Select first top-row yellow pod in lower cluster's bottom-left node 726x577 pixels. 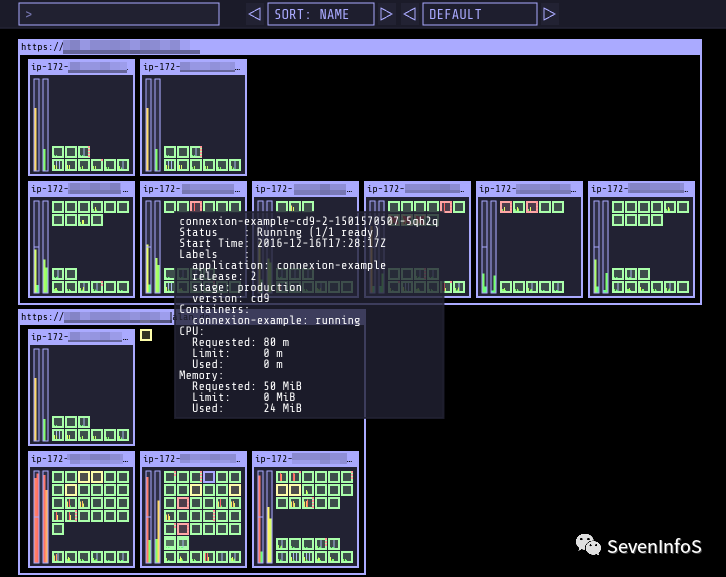(x=84, y=477)
